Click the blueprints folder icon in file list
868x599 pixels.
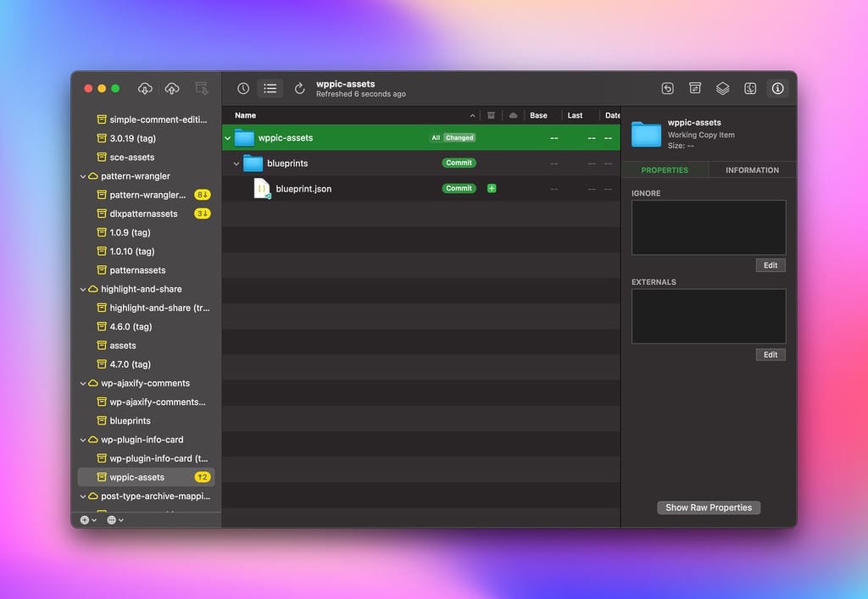click(x=253, y=164)
